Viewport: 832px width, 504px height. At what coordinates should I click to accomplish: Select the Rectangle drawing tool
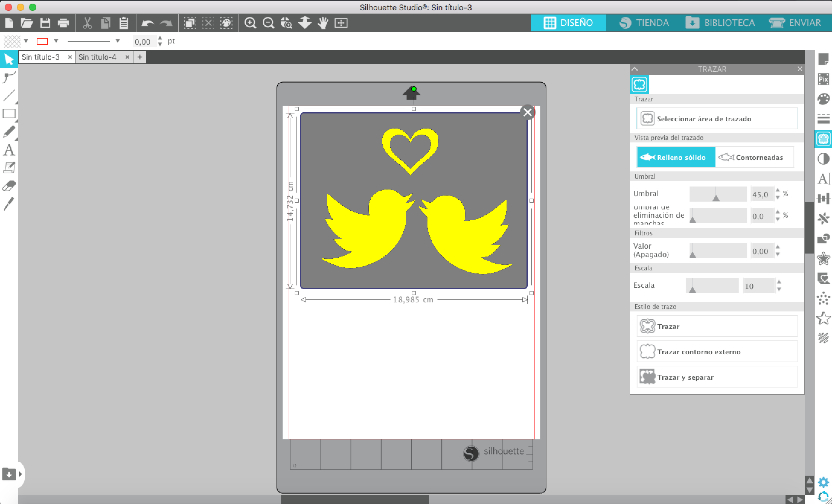(9, 114)
